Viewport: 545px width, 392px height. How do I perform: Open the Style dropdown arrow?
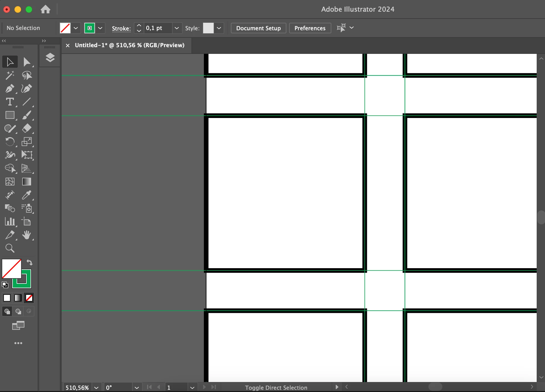[x=219, y=28]
